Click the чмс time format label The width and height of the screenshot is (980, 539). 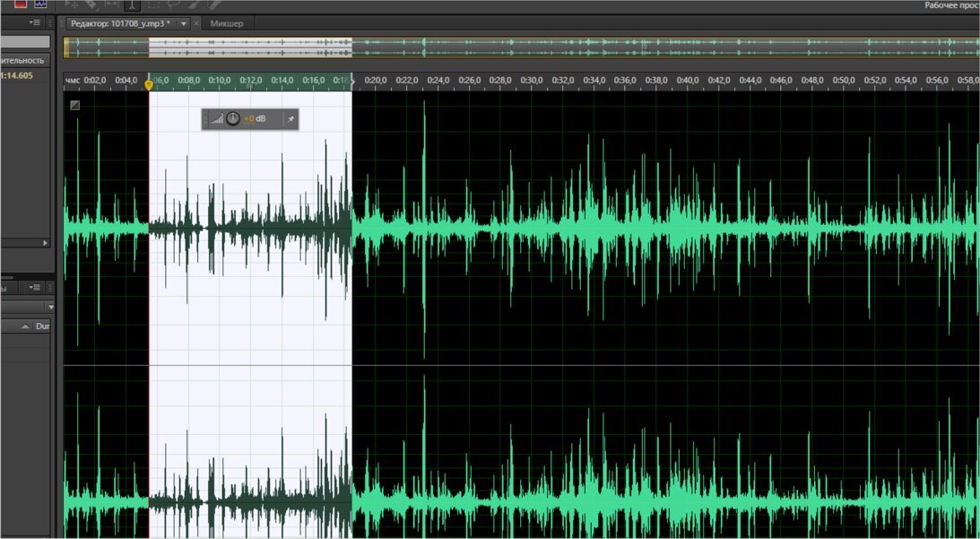point(74,81)
